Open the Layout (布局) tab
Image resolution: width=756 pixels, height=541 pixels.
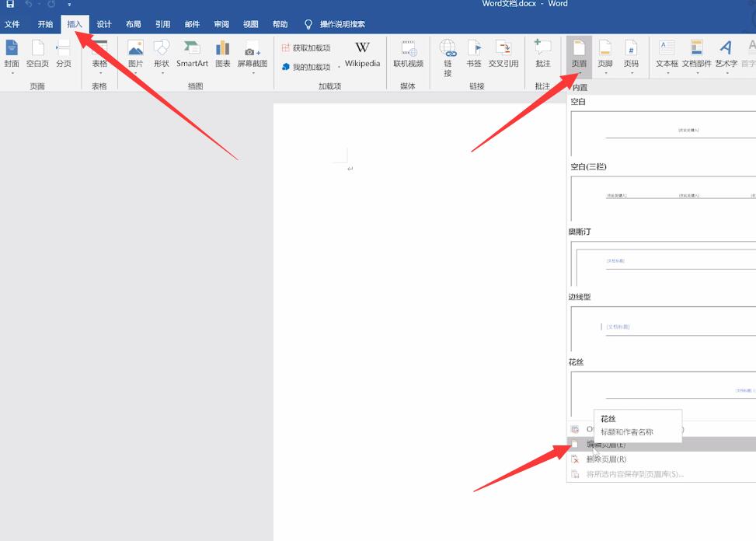[x=134, y=24]
